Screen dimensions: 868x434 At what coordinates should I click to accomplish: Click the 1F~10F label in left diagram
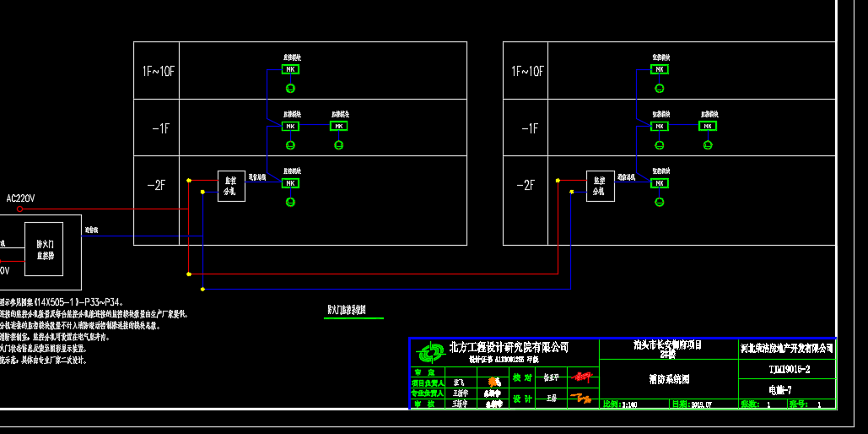[157, 71]
